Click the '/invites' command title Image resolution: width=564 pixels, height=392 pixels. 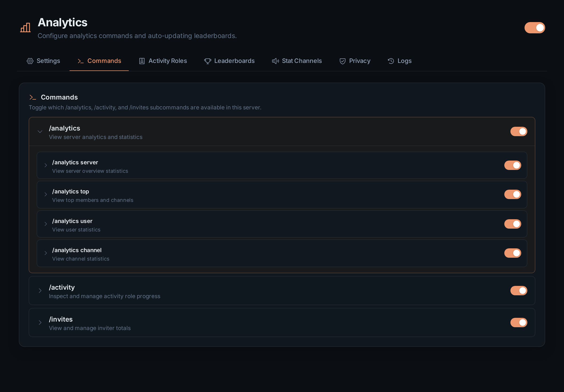tap(61, 319)
